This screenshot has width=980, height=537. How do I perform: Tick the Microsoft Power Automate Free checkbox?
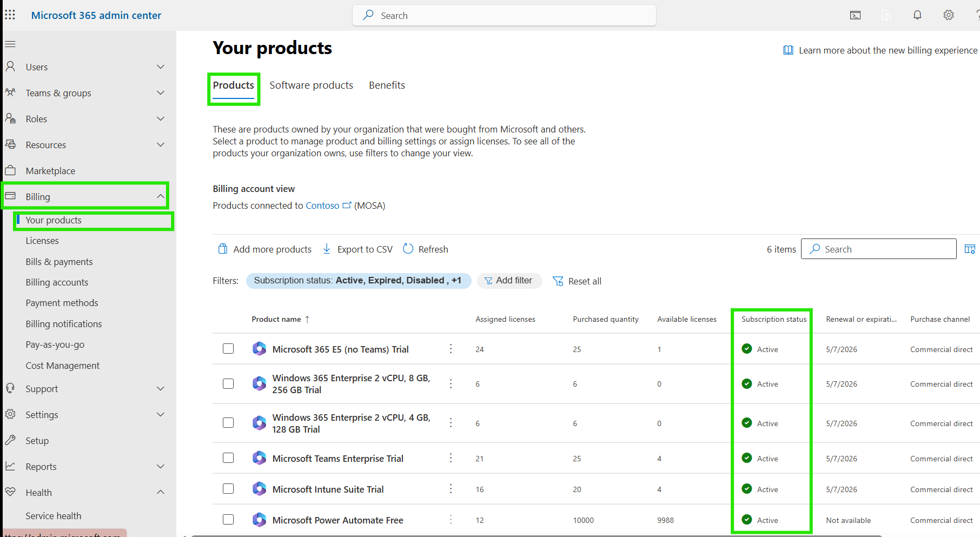pos(228,520)
